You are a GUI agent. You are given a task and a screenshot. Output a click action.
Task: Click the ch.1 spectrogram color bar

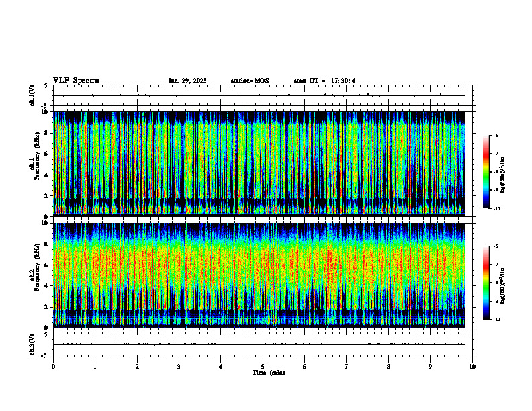pos(486,172)
